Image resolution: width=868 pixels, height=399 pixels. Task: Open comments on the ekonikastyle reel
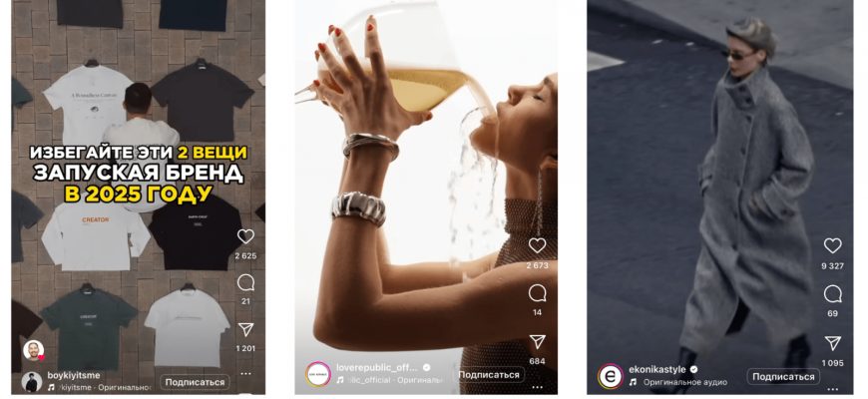pyautogui.click(x=832, y=294)
